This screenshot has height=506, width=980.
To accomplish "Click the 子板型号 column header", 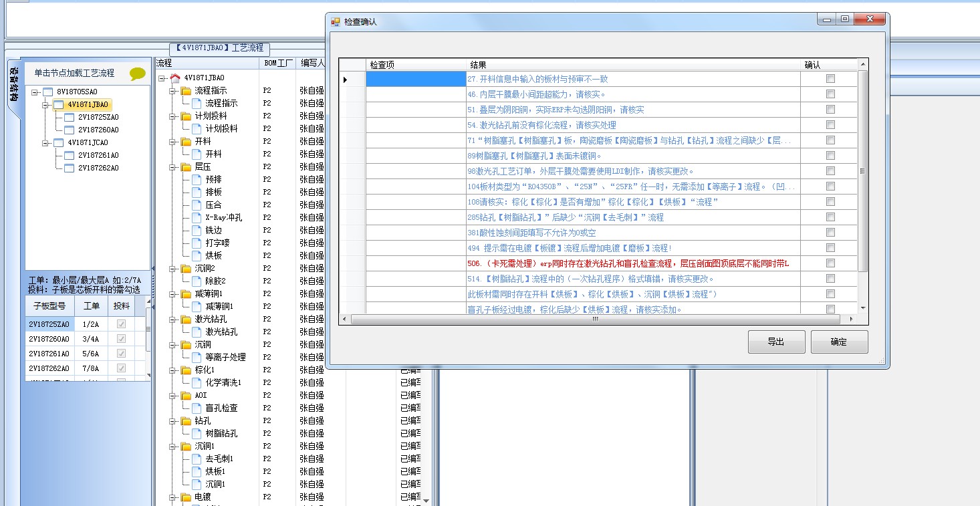I will [x=49, y=305].
